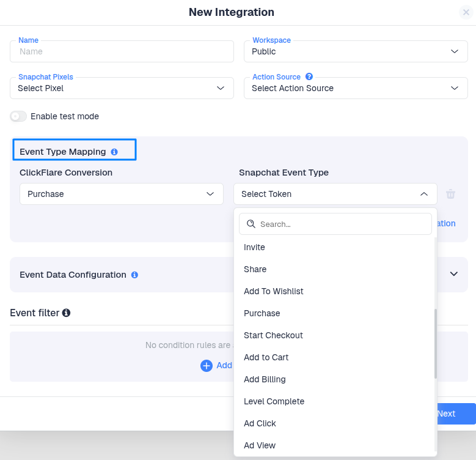Image resolution: width=476 pixels, height=460 pixels.
Task: Open the Select Action Source dropdown
Action: [x=356, y=88]
